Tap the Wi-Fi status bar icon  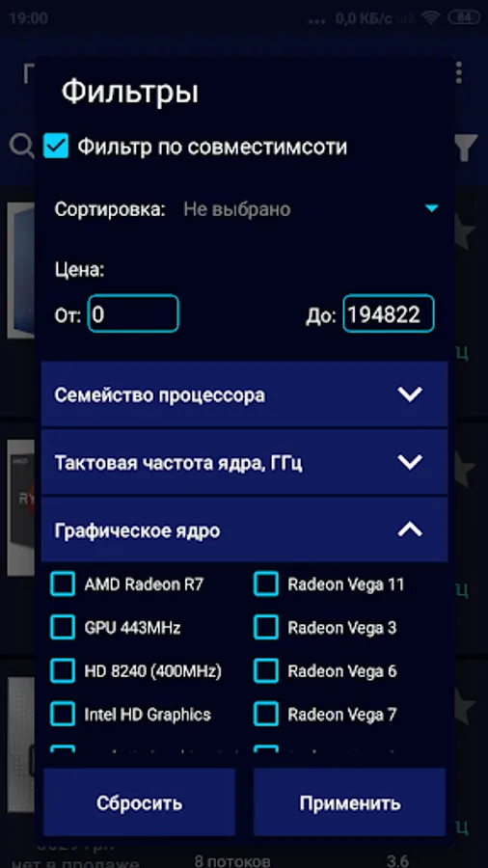[x=431, y=18]
